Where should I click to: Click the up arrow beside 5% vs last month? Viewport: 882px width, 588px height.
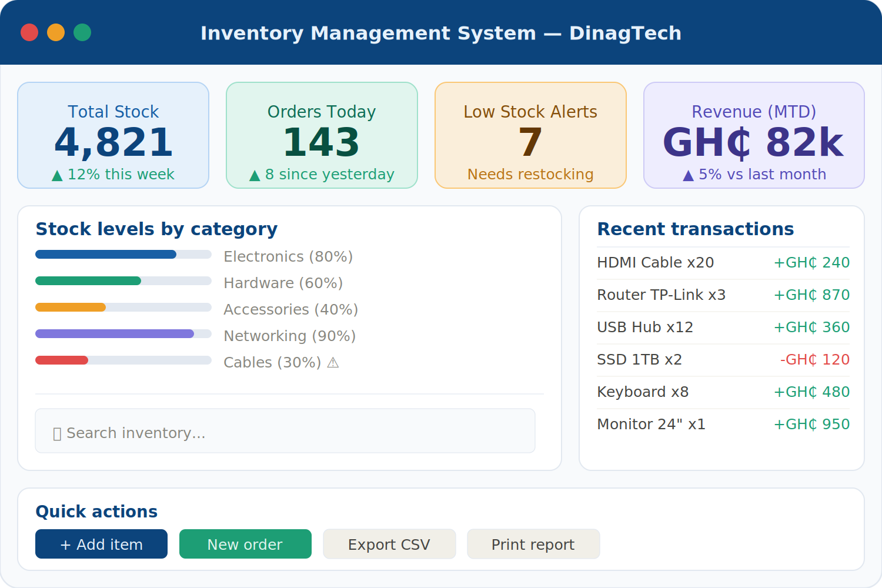click(x=688, y=175)
